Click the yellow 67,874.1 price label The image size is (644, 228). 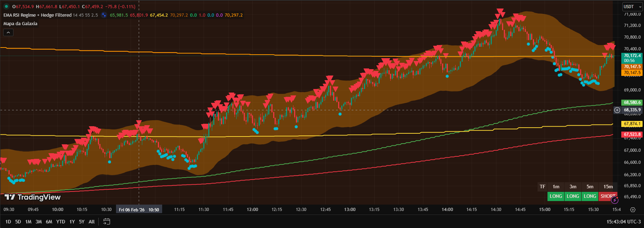tap(632, 124)
